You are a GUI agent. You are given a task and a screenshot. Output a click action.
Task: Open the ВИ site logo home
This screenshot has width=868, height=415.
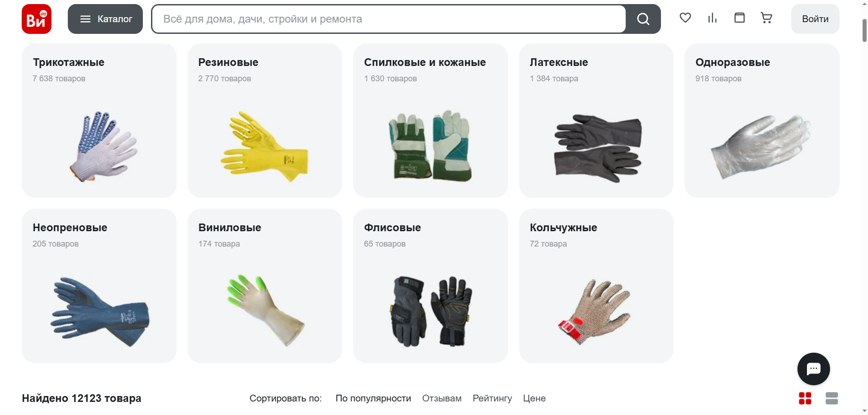37,19
